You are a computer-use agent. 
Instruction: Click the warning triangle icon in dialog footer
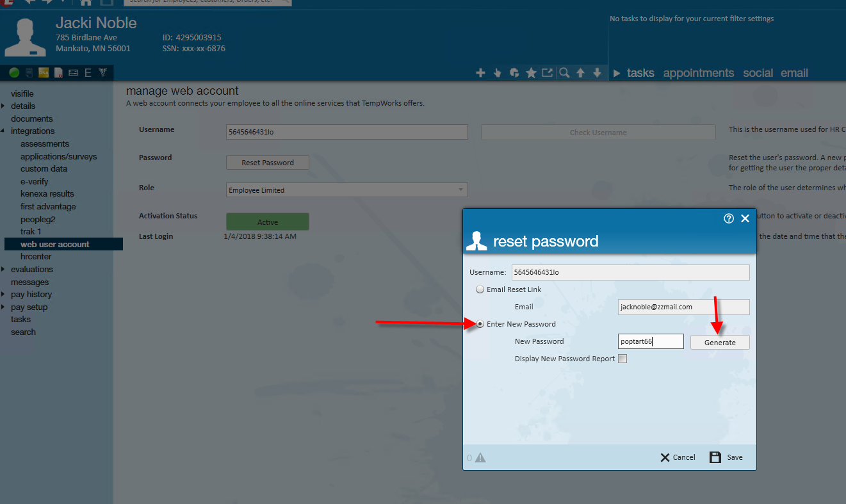tap(480, 457)
